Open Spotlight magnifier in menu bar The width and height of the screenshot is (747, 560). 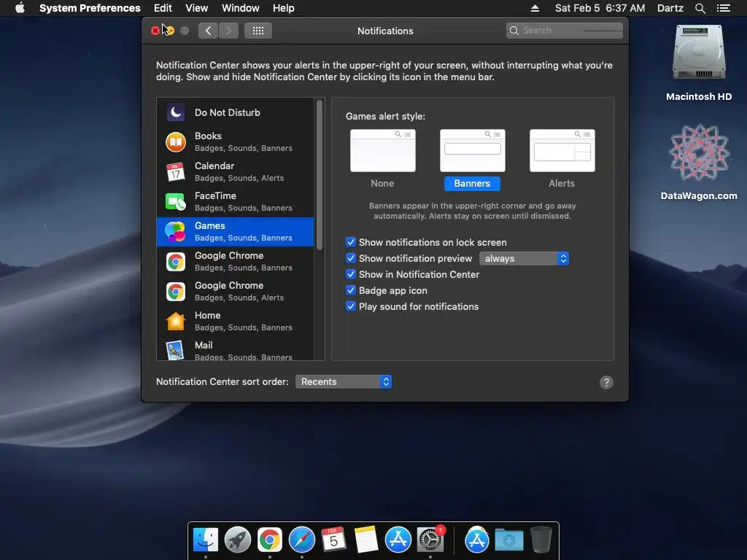(x=700, y=8)
